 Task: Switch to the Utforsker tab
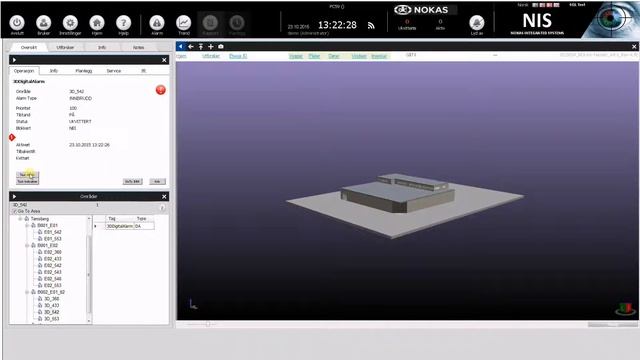coord(65,47)
